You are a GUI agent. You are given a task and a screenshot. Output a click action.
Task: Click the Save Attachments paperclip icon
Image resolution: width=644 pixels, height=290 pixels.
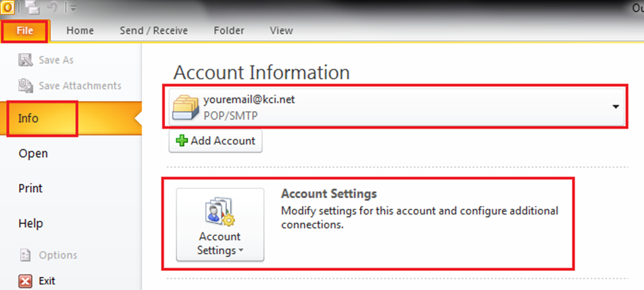click(x=26, y=85)
